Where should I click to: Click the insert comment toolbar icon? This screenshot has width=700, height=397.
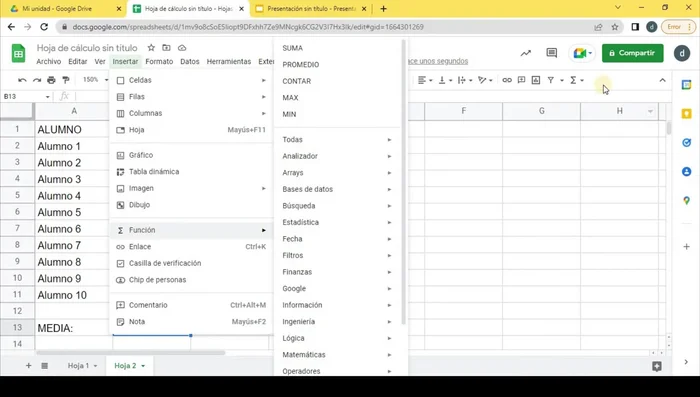tap(521, 80)
